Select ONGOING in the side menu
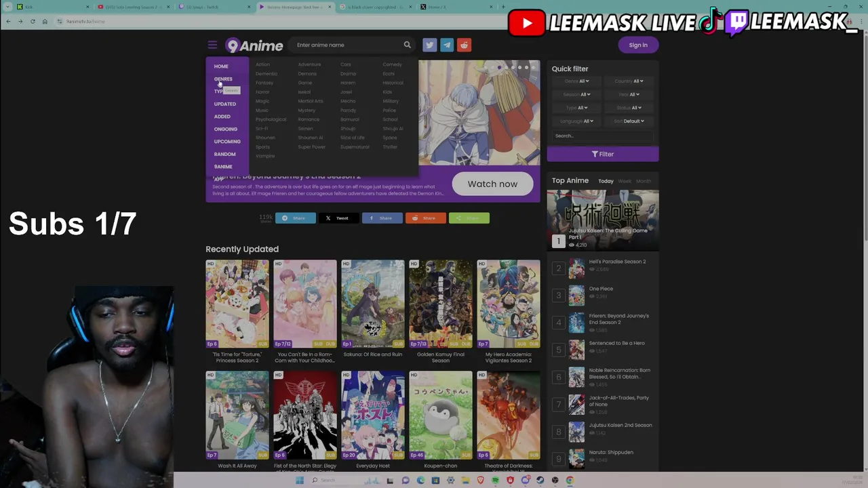The width and height of the screenshot is (868, 488). click(x=226, y=129)
